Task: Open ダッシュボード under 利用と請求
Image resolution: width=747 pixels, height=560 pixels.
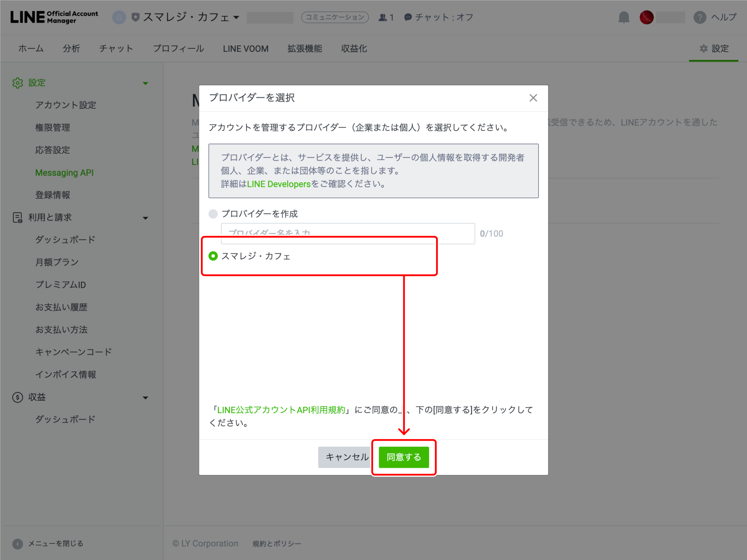Action: [66, 240]
